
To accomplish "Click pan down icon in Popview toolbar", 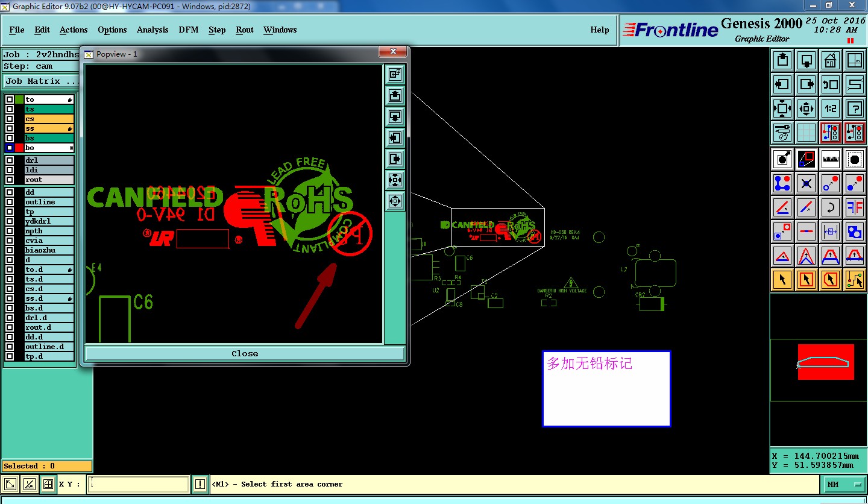I will point(395,116).
